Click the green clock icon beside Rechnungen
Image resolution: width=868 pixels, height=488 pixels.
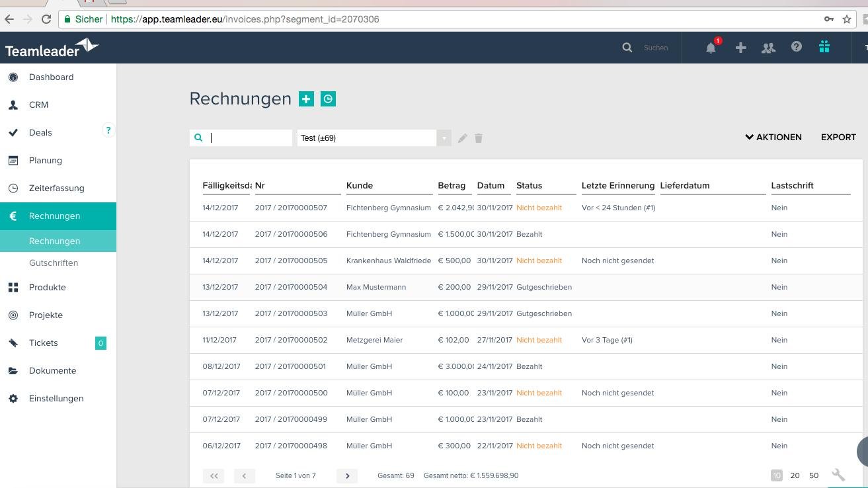328,99
